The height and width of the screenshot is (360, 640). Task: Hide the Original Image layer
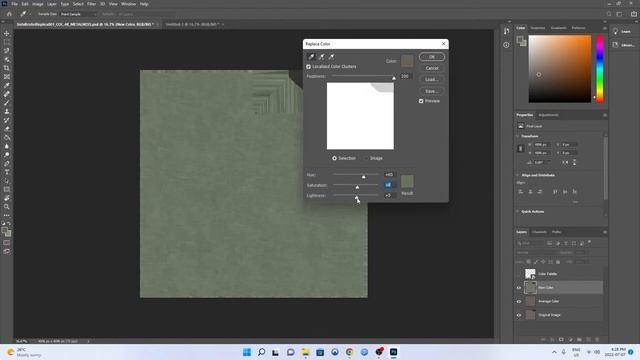click(x=519, y=315)
